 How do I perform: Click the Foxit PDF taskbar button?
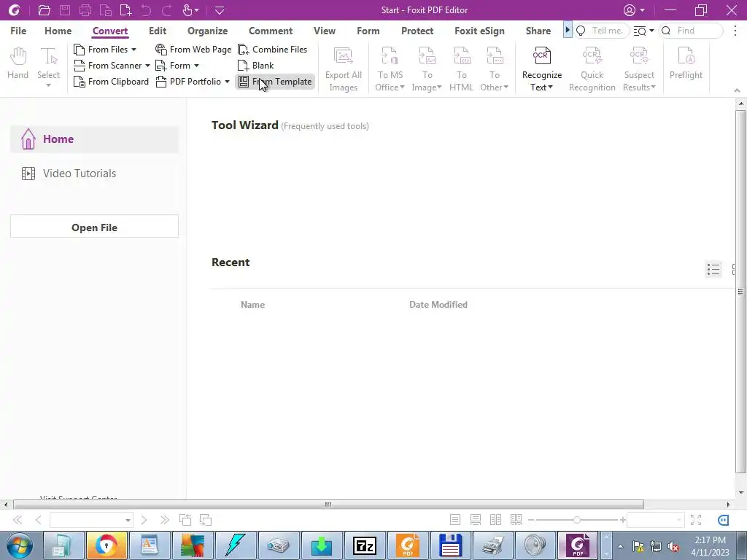(x=578, y=545)
